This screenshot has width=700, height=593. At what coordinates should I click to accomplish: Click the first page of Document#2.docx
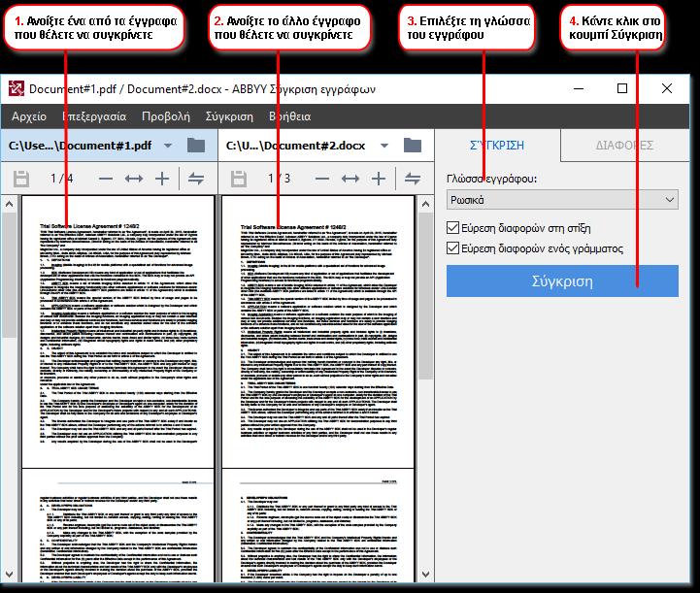317,332
